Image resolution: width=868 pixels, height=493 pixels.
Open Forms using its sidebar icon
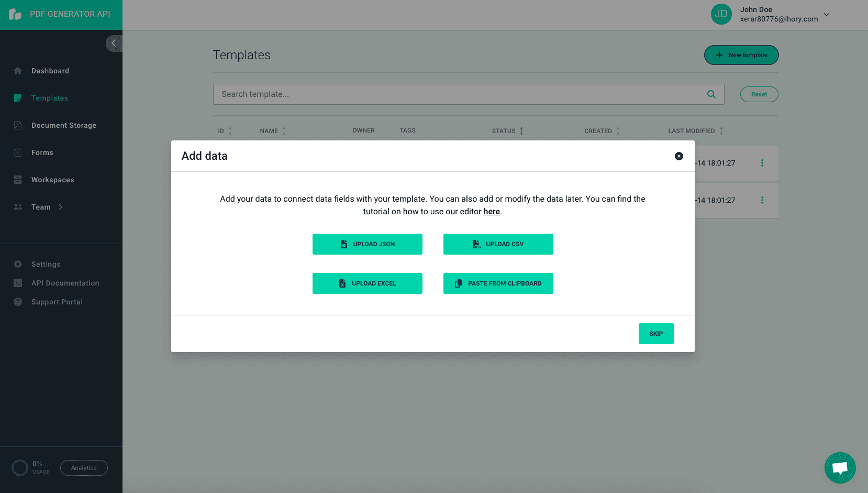click(x=17, y=152)
